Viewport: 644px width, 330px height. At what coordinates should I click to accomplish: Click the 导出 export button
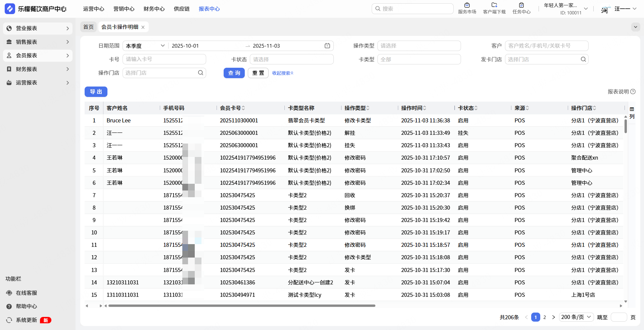coord(96,92)
